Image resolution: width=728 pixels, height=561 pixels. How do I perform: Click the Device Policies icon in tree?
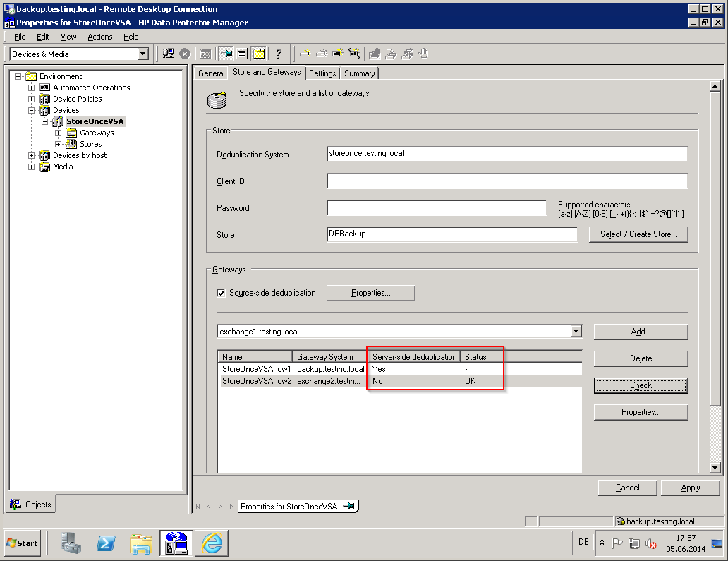[44, 99]
